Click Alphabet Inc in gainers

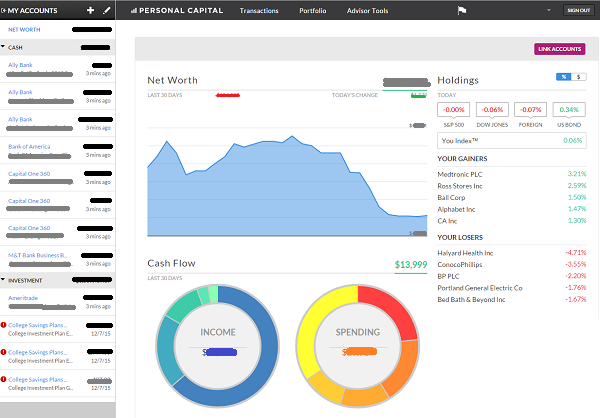tap(456, 209)
